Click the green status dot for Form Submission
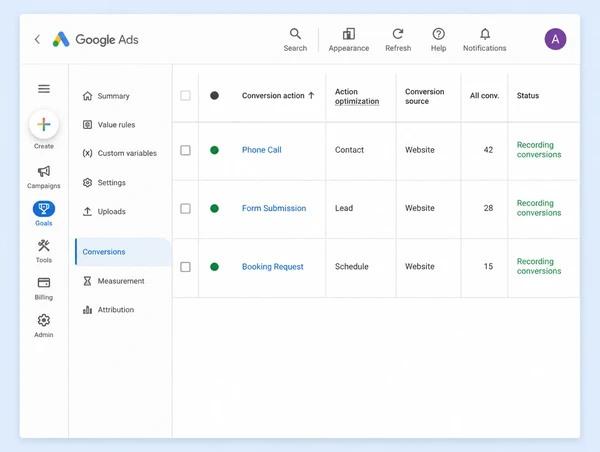Viewport: 600px width, 452px height. (214, 208)
